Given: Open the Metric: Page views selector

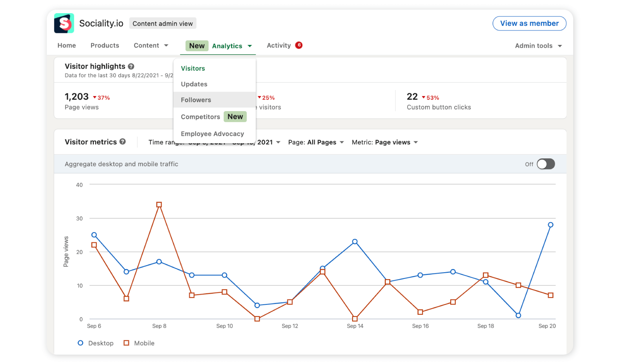Looking at the screenshot, I should [x=385, y=142].
